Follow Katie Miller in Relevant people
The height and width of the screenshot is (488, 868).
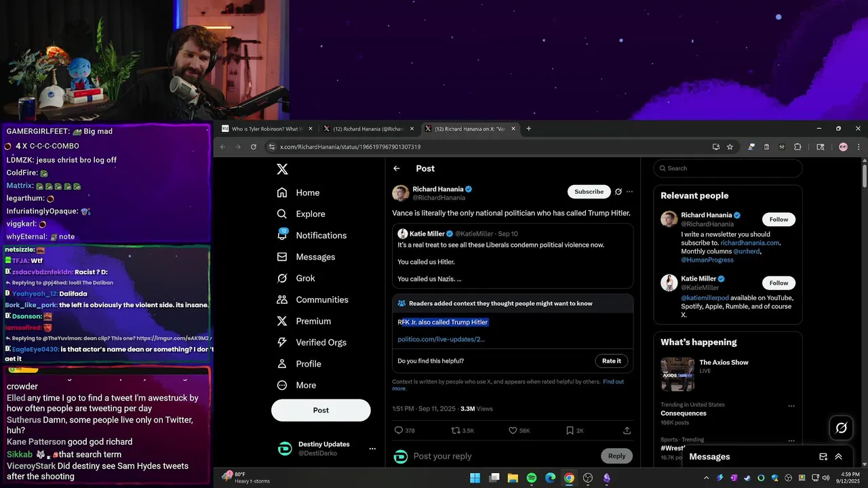click(778, 283)
